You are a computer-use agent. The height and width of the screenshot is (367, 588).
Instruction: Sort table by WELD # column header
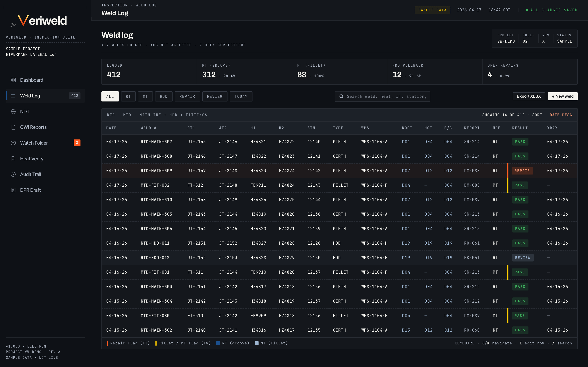pos(148,128)
